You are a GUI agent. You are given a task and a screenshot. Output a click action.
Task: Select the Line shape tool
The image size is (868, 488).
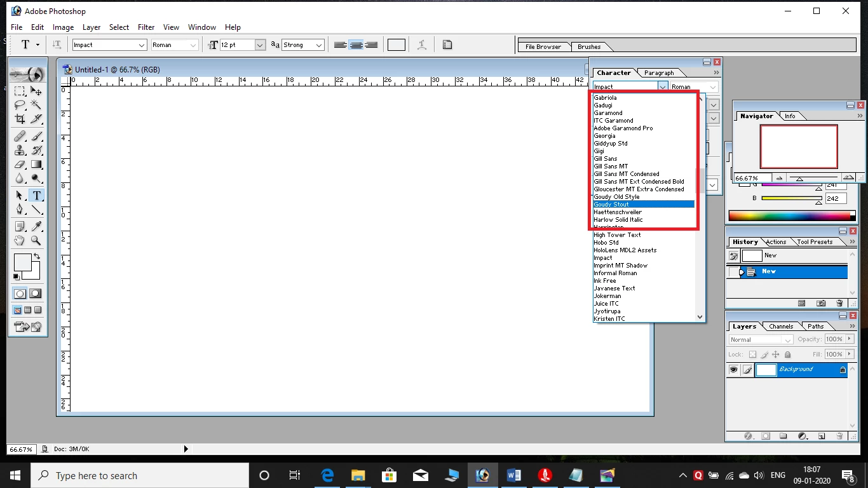coord(36,209)
